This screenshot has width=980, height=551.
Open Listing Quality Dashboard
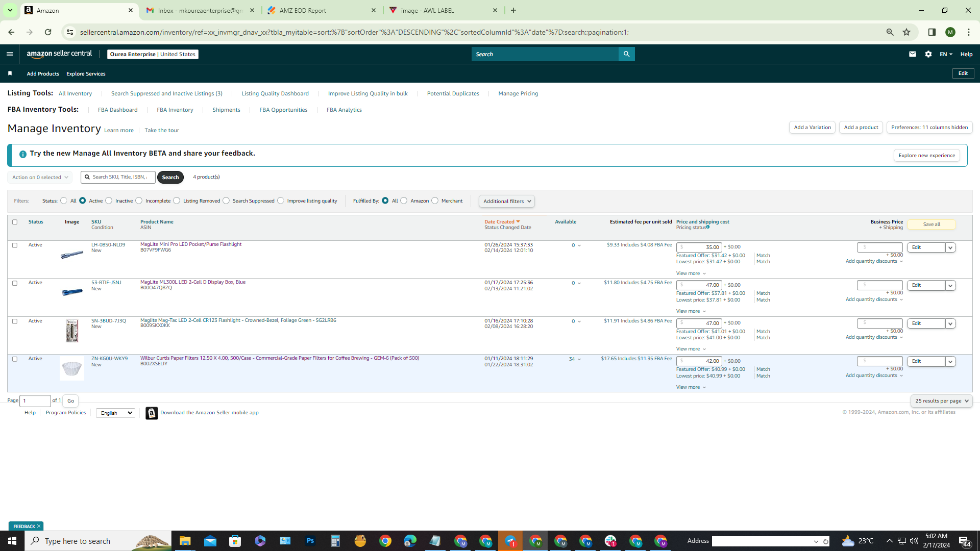pos(275,93)
